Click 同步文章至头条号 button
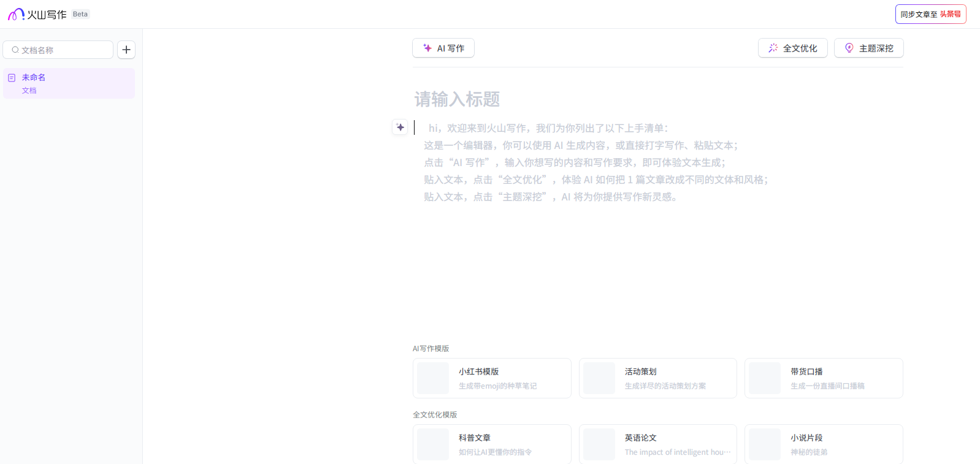The width and height of the screenshot is (980, 464). [x=930, y=14]
